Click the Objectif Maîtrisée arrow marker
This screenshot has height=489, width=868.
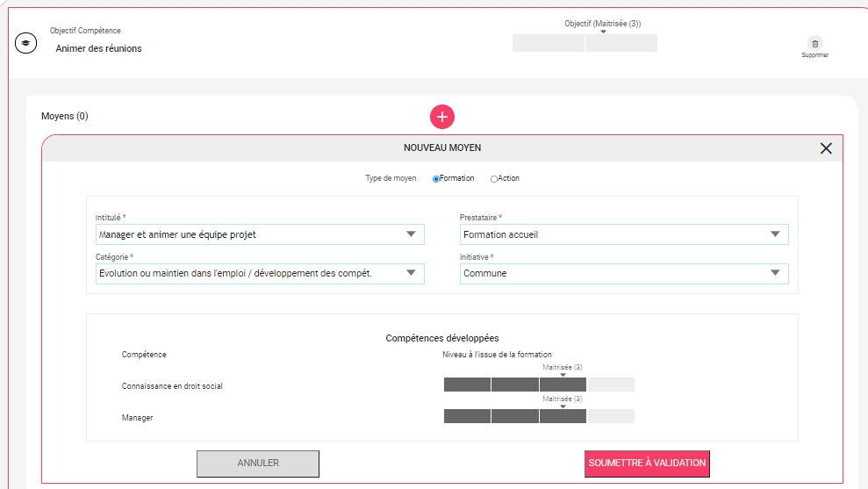603,32
